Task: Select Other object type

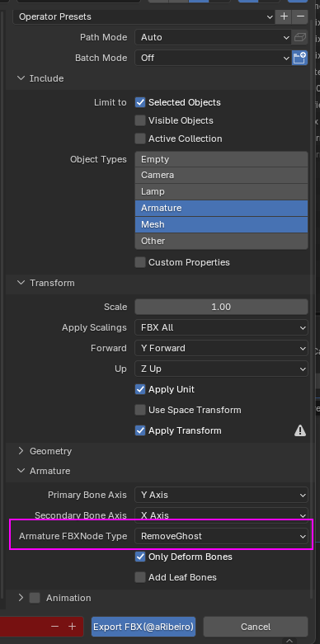Action: pyautogui.click(x=221, y=241)
